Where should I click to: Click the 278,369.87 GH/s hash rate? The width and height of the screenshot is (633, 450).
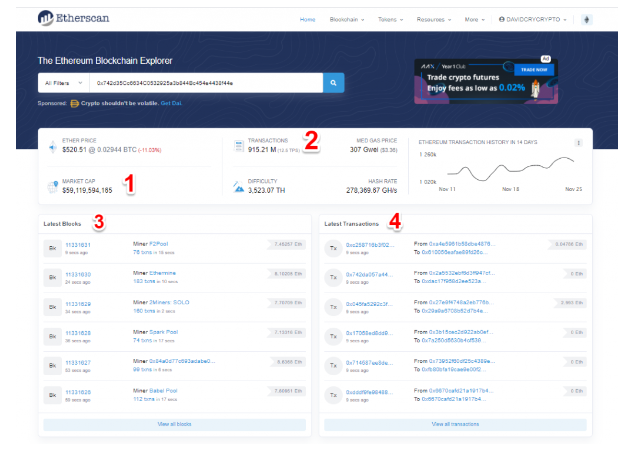click(371, 190)
